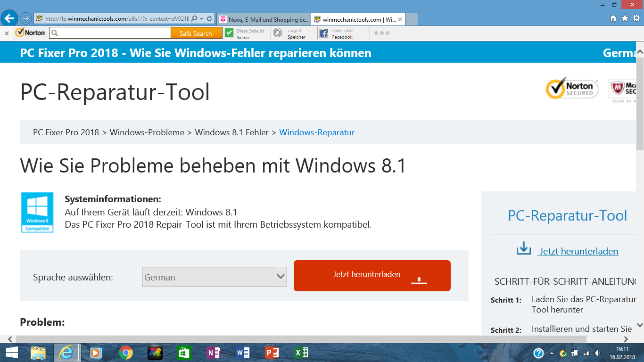The height and width of the screenshot is (362, 644).
Task: Open Norton Zugriff Speicher vault icon
Action: click(x=278, y=33)
